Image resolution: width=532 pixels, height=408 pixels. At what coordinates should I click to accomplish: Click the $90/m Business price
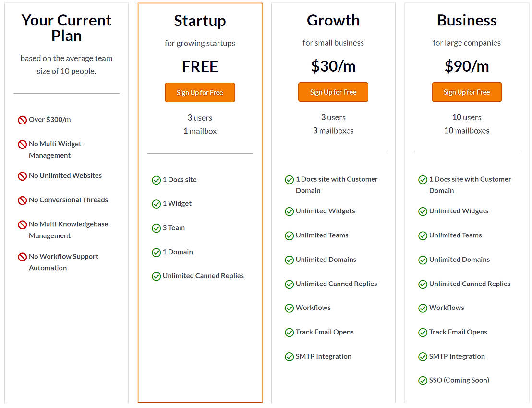467,66
